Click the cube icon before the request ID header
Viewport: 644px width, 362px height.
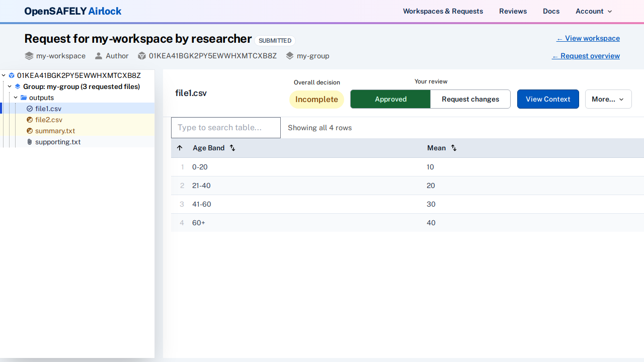pyautogui.click(x=12, y=75)
